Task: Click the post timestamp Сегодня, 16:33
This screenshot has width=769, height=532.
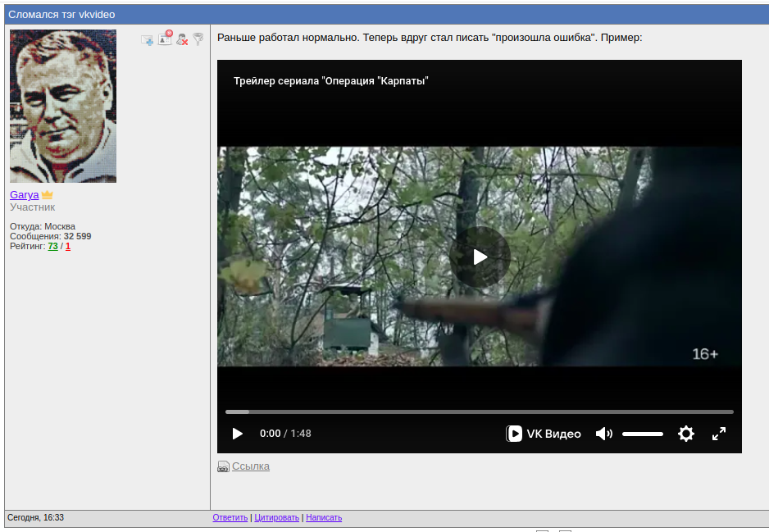Action: [x=35, y=517]
